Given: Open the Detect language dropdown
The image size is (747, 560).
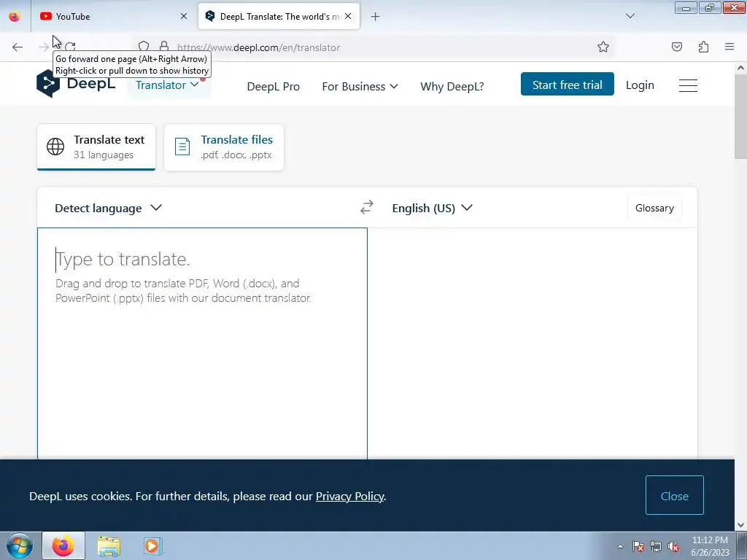Looking at the screenshot, I should pos(108,208).
